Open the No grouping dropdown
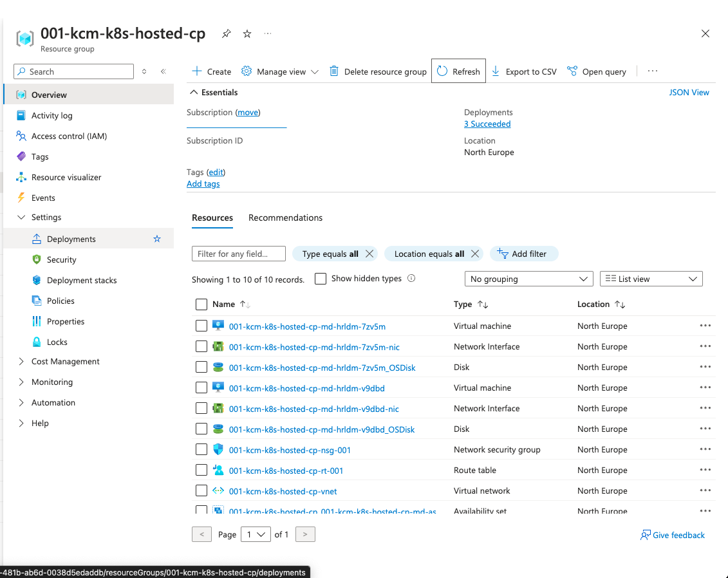 (x=528, y=279)
